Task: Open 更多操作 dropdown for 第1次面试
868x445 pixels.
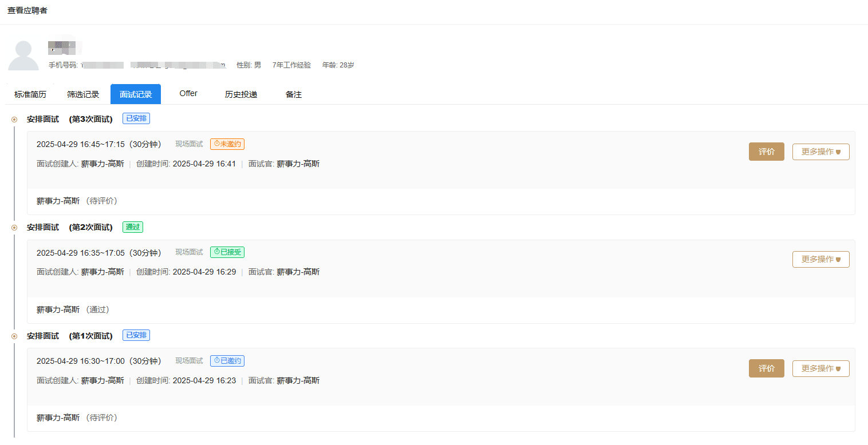Action: (821, 368)
